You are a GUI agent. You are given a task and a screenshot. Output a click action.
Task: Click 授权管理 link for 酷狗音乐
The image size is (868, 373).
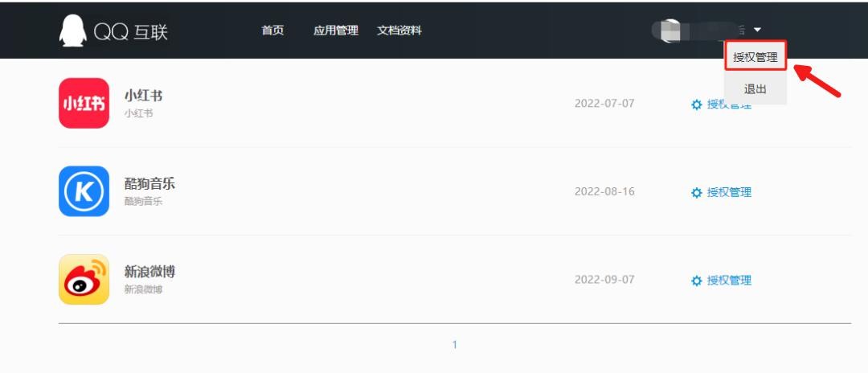coord(729,193)
